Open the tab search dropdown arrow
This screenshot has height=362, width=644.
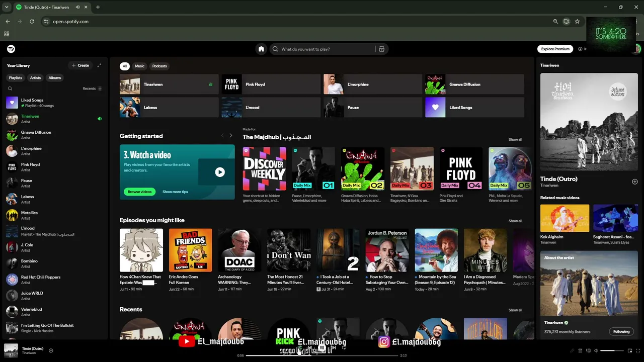tap(7, 7)
